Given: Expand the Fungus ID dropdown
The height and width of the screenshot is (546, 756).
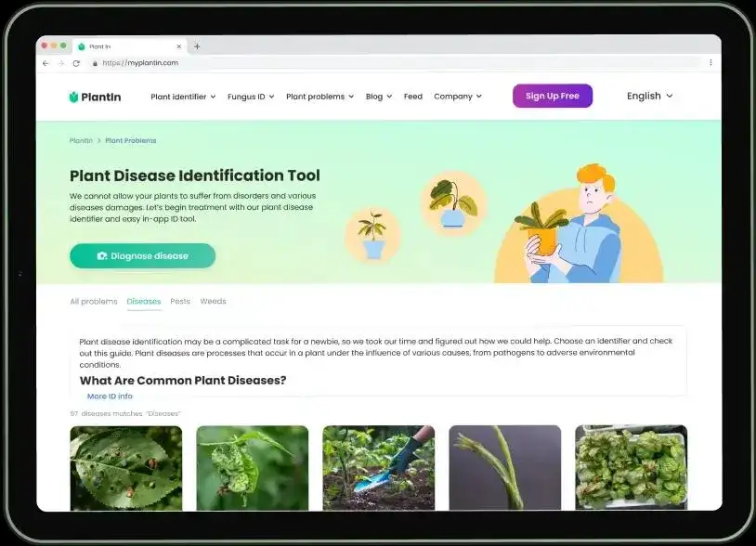Looking at the screenshot, I should point(251,97).
